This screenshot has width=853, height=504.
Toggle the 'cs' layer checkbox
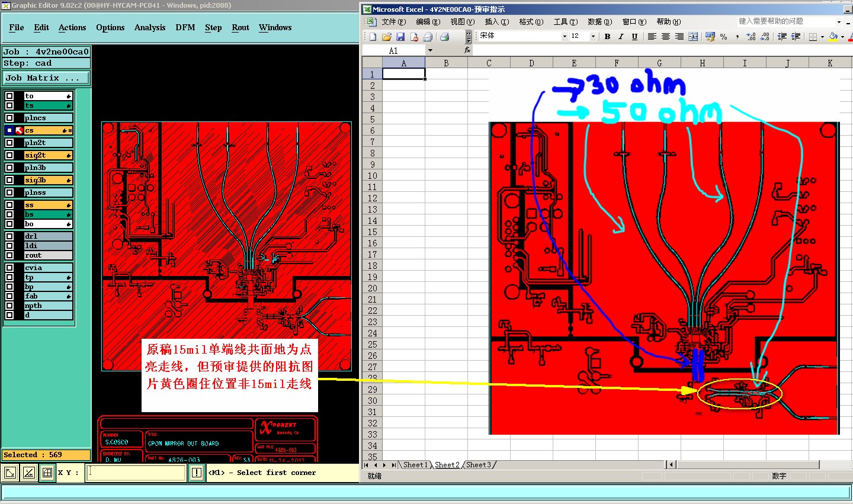pyautogui.click(x=9, y=130)
